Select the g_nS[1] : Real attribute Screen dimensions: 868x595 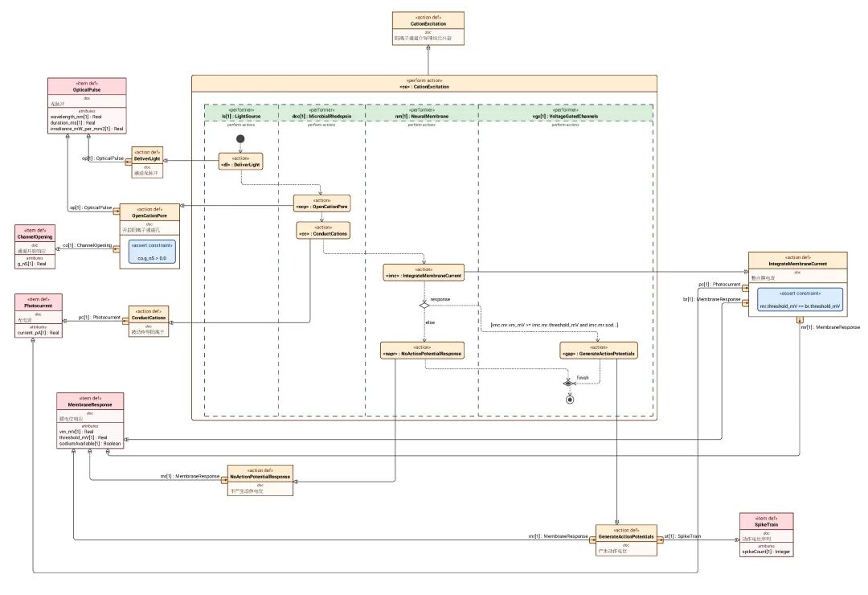coord(31,264)
